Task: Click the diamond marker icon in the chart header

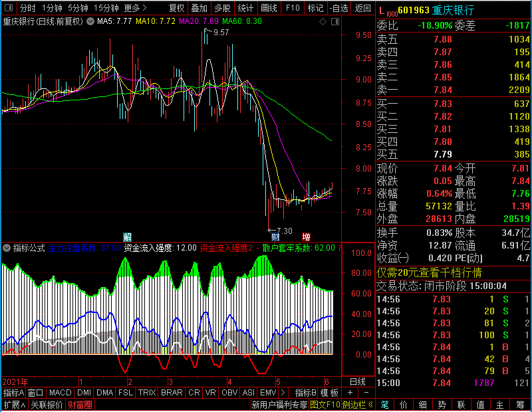Action: coord(323,22)
